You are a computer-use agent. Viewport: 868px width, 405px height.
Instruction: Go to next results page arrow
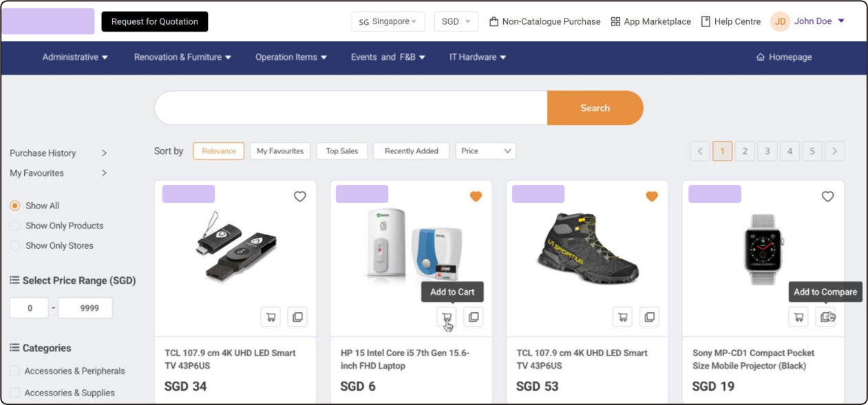835,151
